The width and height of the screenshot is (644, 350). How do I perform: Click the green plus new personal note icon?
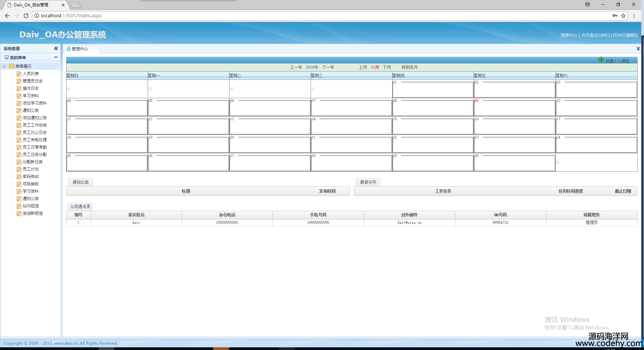(601, 60)
